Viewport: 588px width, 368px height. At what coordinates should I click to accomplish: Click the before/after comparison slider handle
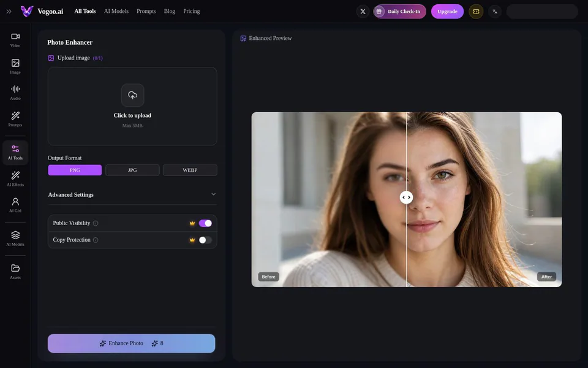coord(406,197)
